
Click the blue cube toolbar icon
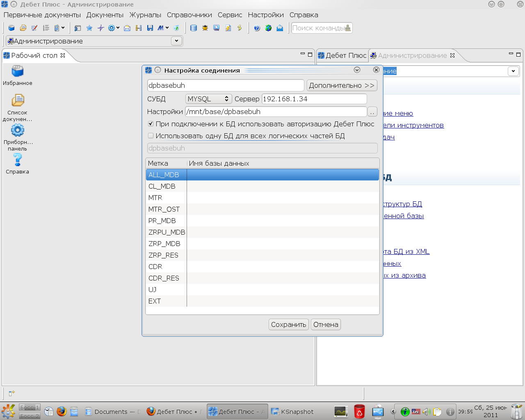point(11,28)
